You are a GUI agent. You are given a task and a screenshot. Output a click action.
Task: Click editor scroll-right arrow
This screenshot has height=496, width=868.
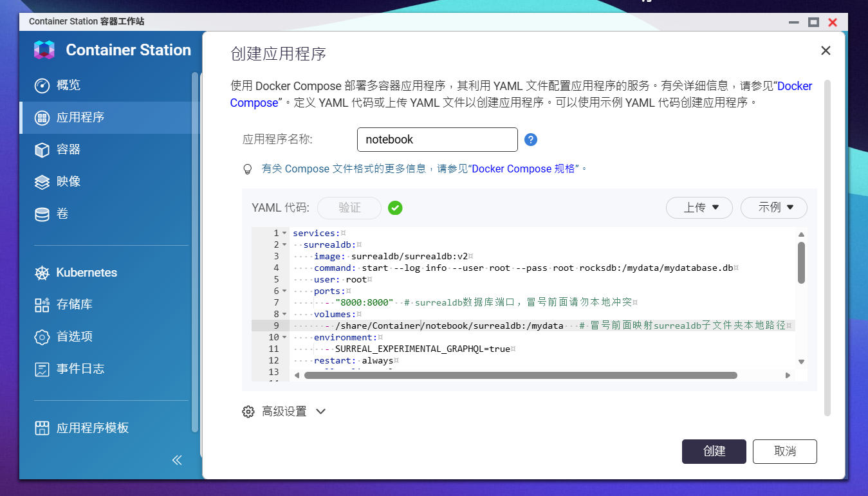[x=788, y=375]
